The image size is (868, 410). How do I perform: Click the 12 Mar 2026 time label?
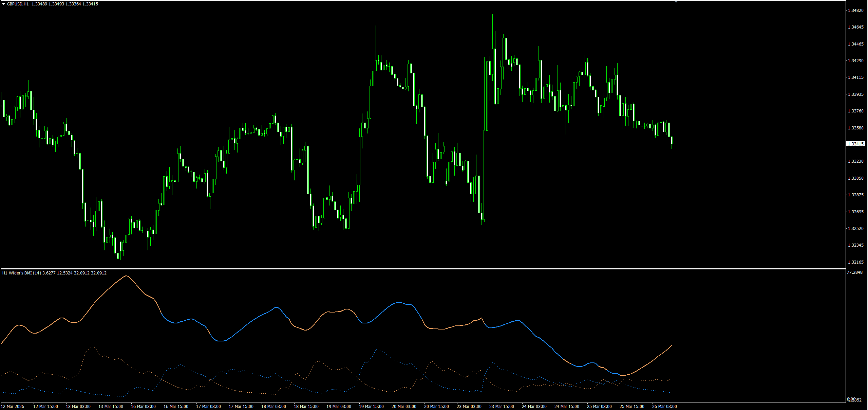click(13, 407)
